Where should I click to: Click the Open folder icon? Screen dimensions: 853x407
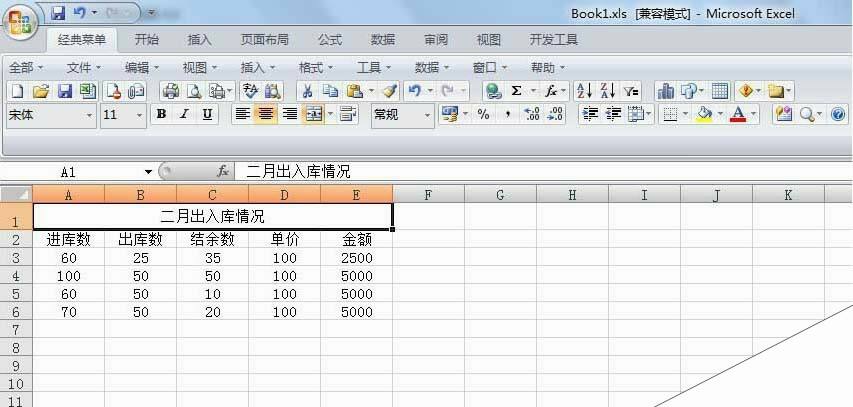click(x=41, y=91)
